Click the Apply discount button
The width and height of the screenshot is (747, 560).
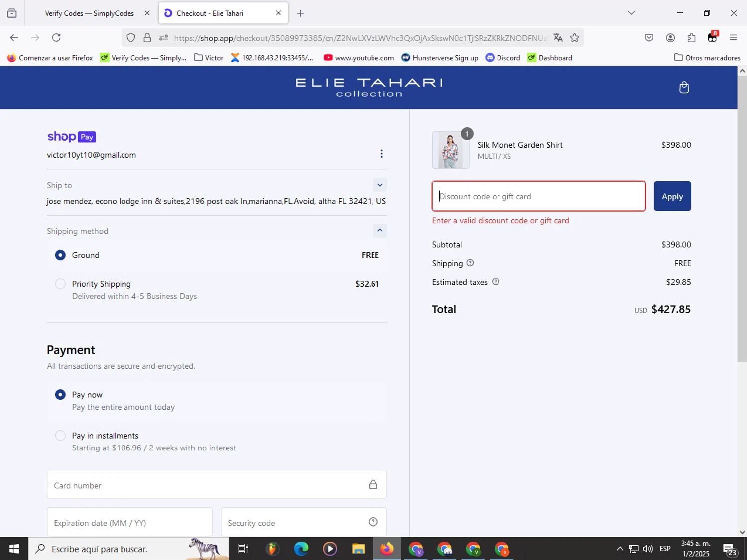(x=672, y=196)
